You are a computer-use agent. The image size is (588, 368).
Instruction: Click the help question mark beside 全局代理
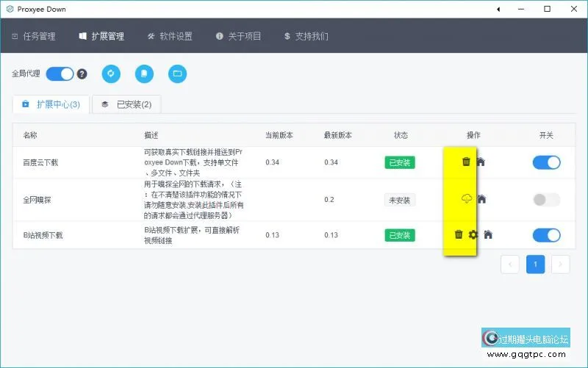(82, 74)
